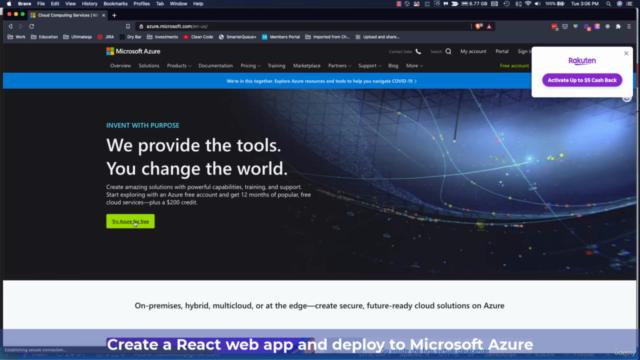Click Try Azure for free button
The width and height of the screenshot is (640, 360).
tap(131, 221)
